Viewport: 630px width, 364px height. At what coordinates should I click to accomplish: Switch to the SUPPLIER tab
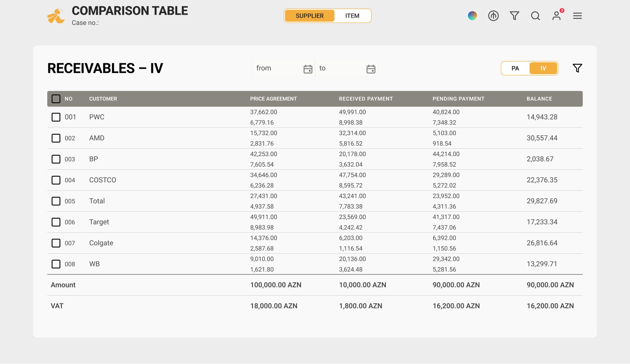click(x=309, y=16)
